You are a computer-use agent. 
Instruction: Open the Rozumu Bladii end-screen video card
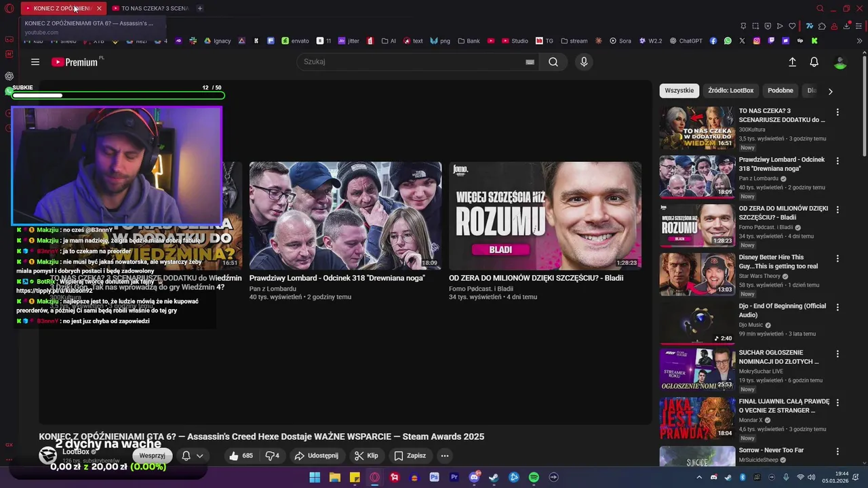click(545, 216)
